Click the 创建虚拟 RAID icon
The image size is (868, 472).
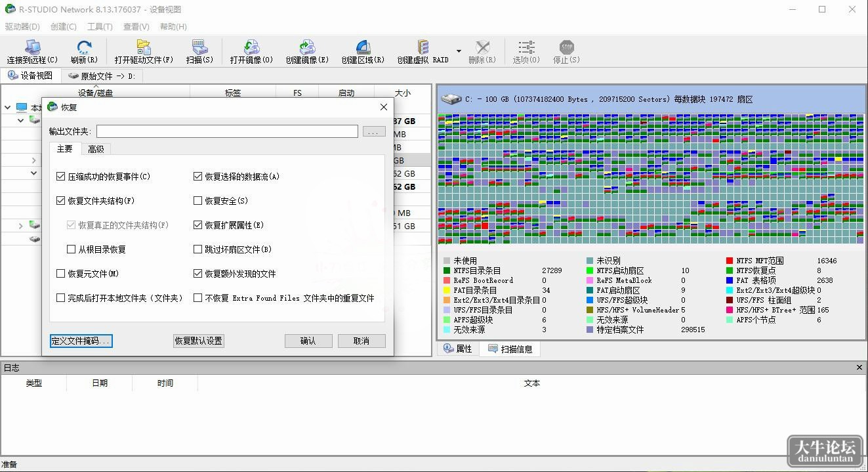423,48
